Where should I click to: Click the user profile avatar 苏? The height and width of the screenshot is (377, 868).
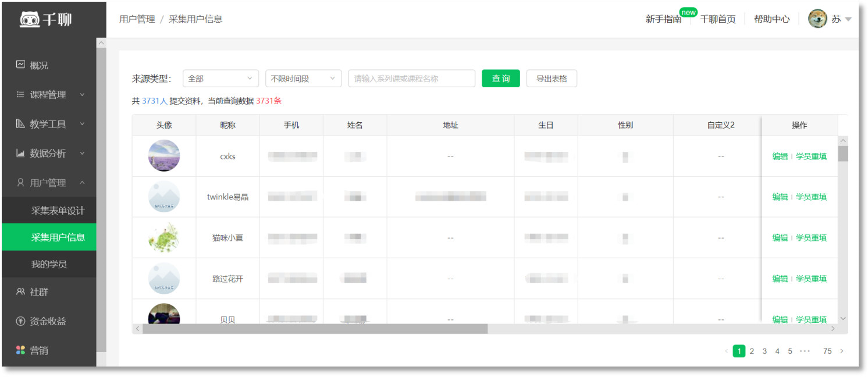[817, 19]
